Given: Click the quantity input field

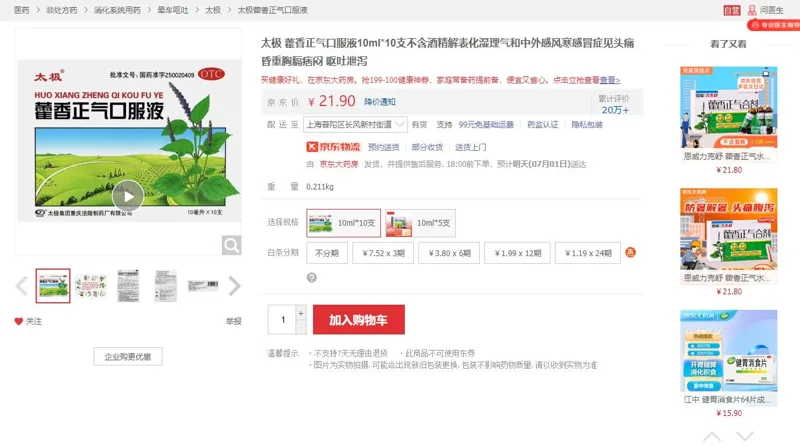Looking at the screenshot, I should [x=282, y=320].
